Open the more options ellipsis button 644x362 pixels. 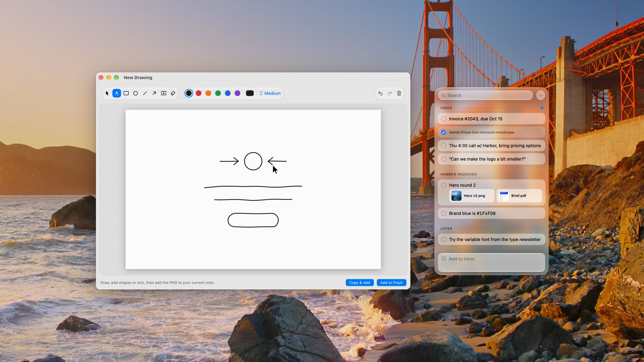(x=541, y=95)
